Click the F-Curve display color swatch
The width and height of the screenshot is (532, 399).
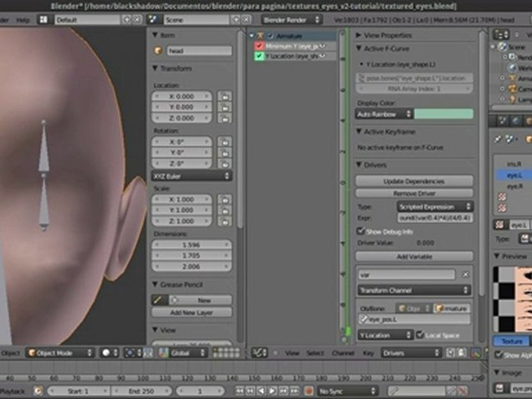[443, 114]
